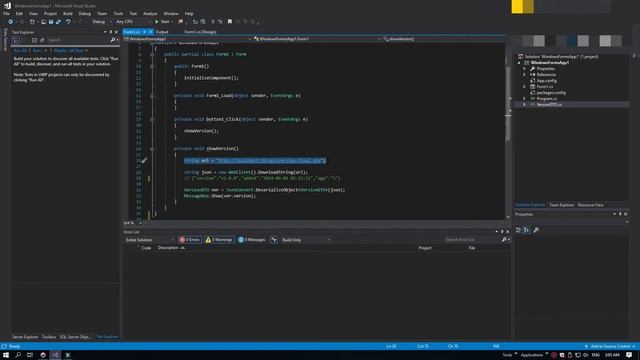Click the Visual Studio logo icon
640x360 pixels.
click(7, 6)
